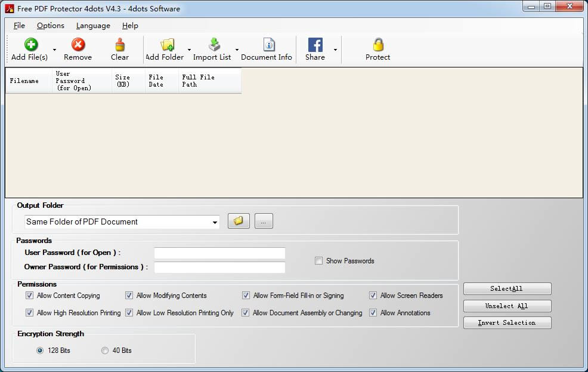Expand the Add Folder dropdown arrow
The image size is (588, 372).
[x=190, y=50]
